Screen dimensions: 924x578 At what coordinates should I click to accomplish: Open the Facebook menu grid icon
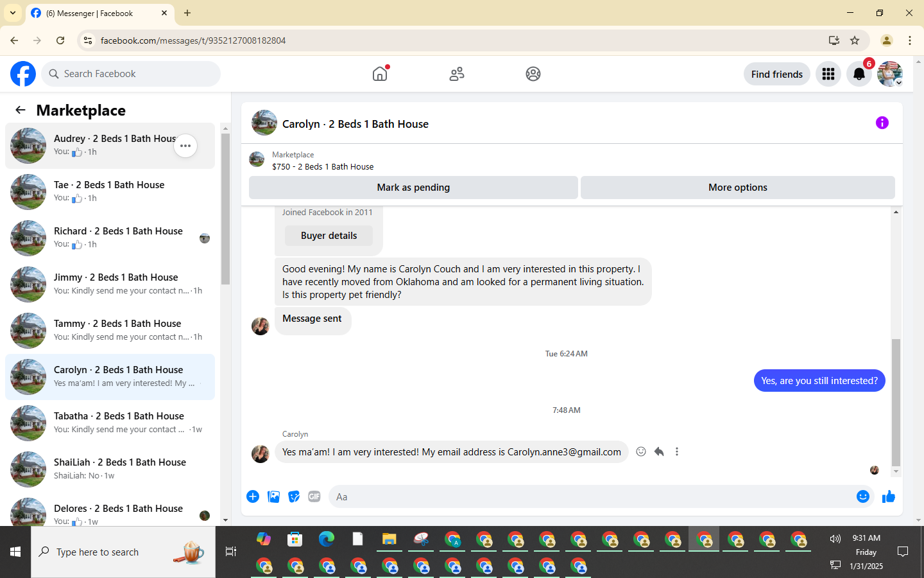(828, 74)
